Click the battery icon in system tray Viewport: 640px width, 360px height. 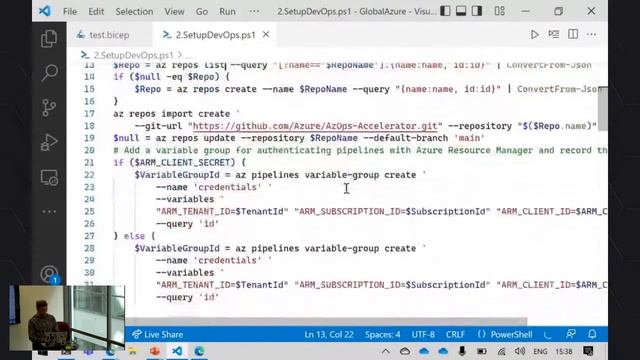click(482, 351)
